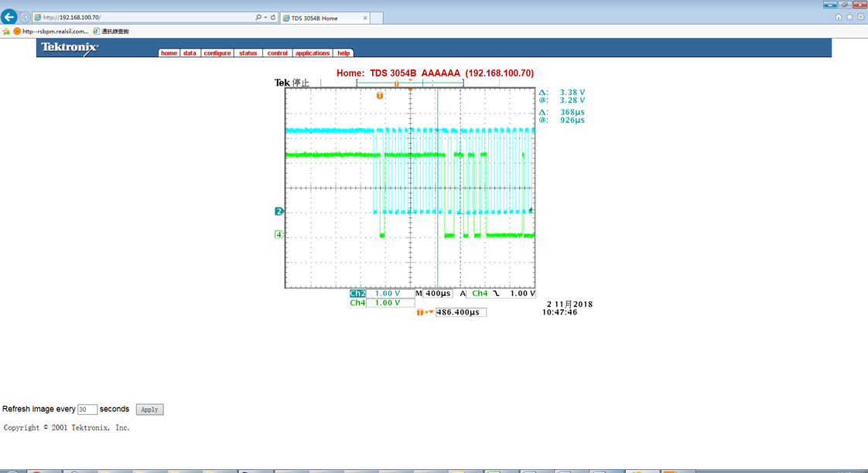Image resolution: width=868 pixels, height=473 pixels.
Task: Refresh the page with the reload icon
Action: click(x=273, y=18)
